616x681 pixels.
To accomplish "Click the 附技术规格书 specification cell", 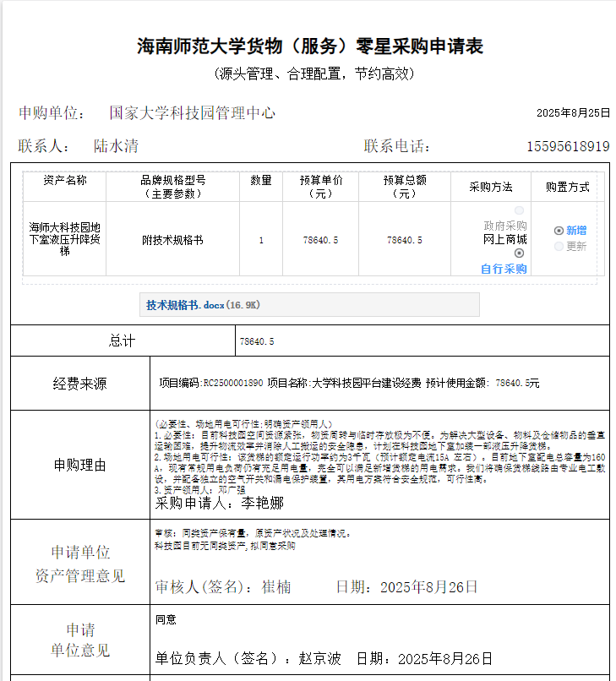I will click(x=172, y=240).
